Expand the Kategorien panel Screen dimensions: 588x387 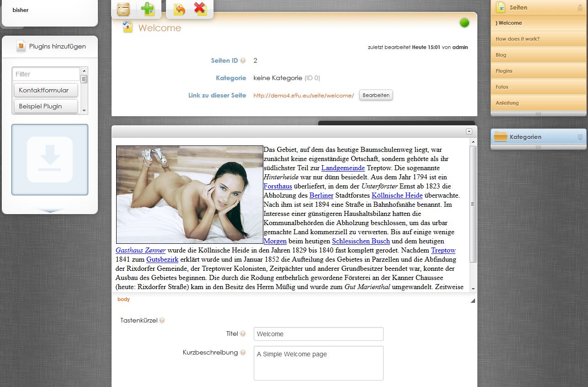click(580, 137)
